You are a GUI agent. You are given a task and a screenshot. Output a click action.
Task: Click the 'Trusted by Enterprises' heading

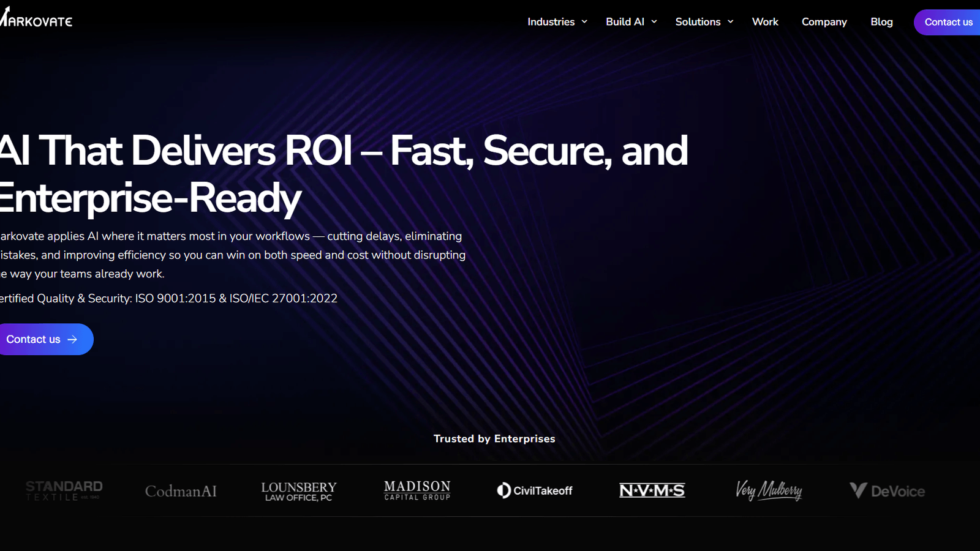pyautogui.click(x=494, y=438)
